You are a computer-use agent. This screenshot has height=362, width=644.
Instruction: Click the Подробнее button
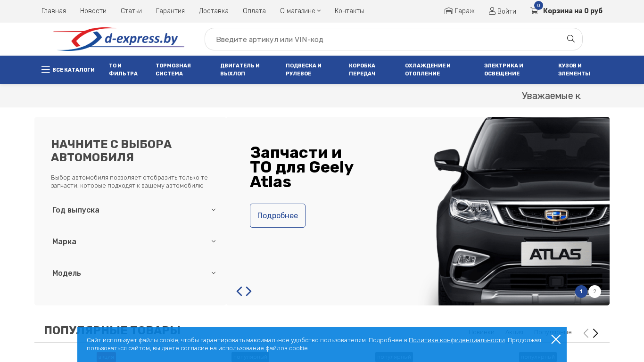click(278, 215)
